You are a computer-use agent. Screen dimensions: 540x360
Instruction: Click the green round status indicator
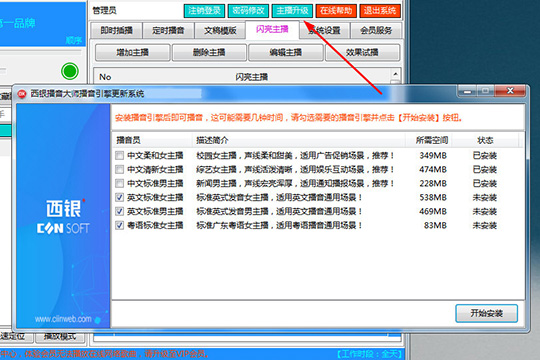70,71
